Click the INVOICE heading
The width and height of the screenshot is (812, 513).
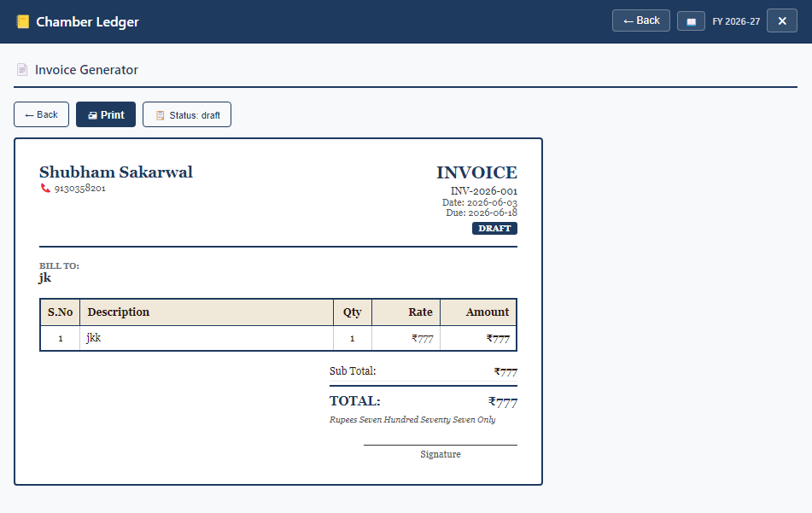[x=476, y=172]
